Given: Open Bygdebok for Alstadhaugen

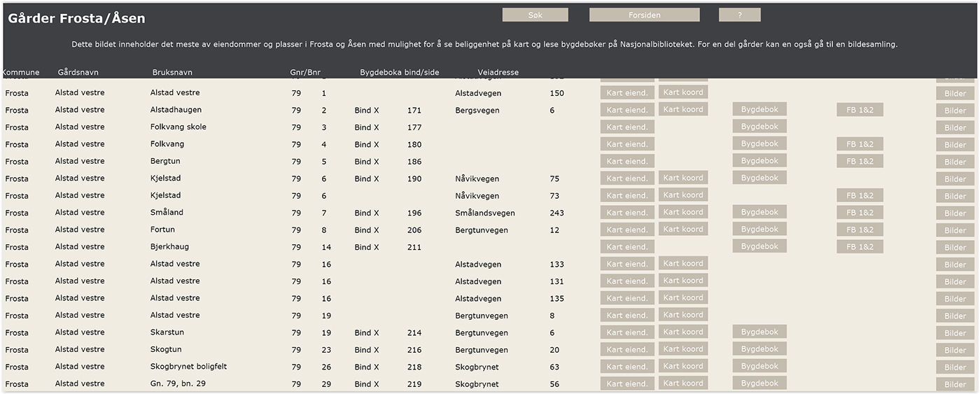Looking at the screenshot, I should 759,109.
